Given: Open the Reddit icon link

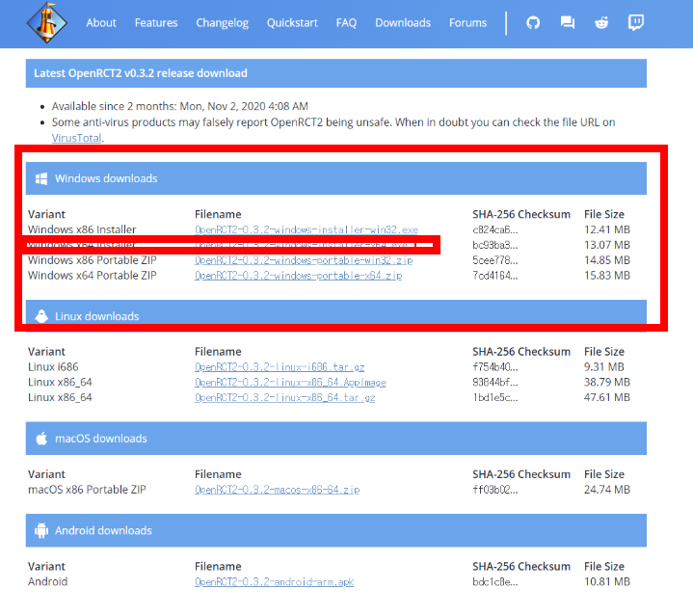Looking at the screenshot, I should [601, 22].
